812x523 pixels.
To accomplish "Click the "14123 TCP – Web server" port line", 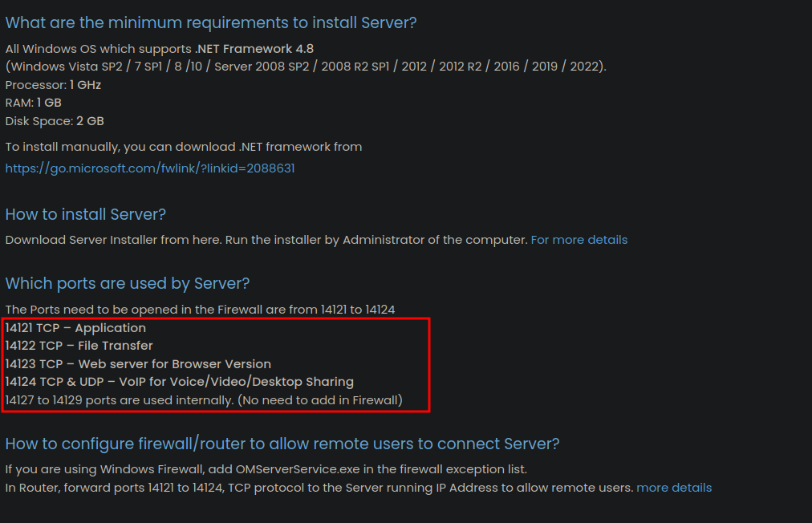I will (138, 364).
